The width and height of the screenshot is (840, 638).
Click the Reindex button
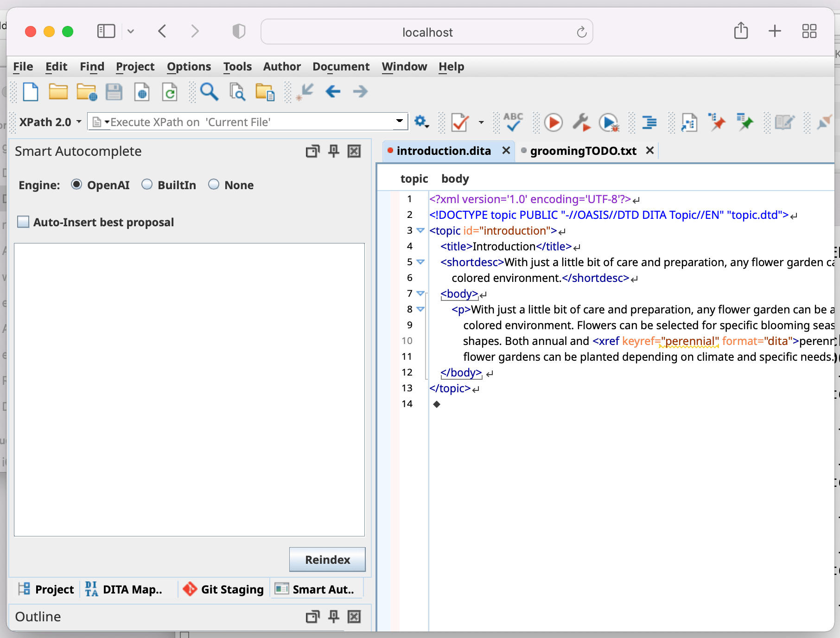[327, 560]
